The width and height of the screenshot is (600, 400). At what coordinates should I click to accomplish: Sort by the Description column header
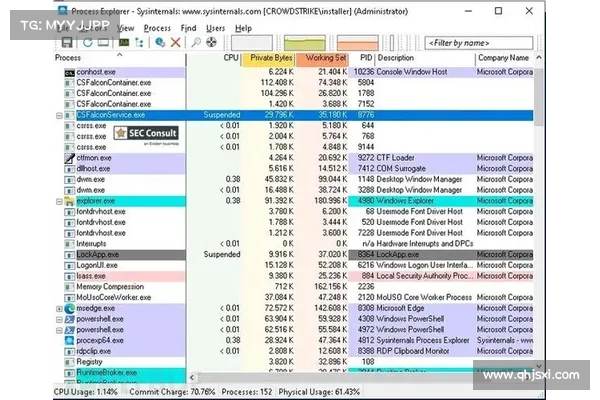pyautogui.click(x=425, y=58)
